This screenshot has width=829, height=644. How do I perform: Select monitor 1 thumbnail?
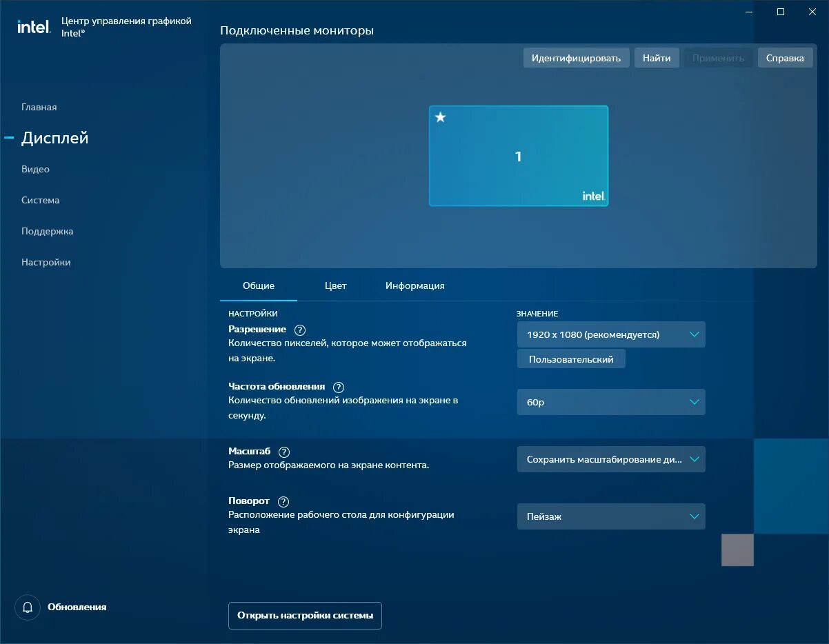[519, 156]
